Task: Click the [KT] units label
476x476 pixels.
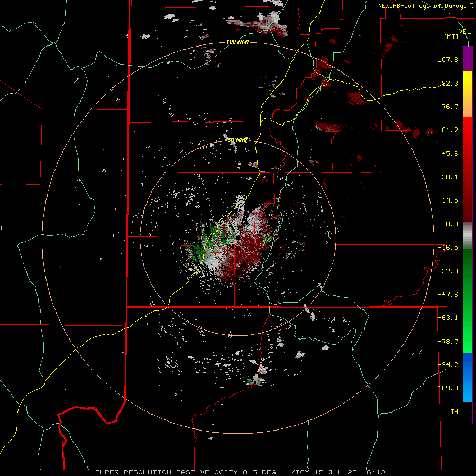Action: (452, 36)
